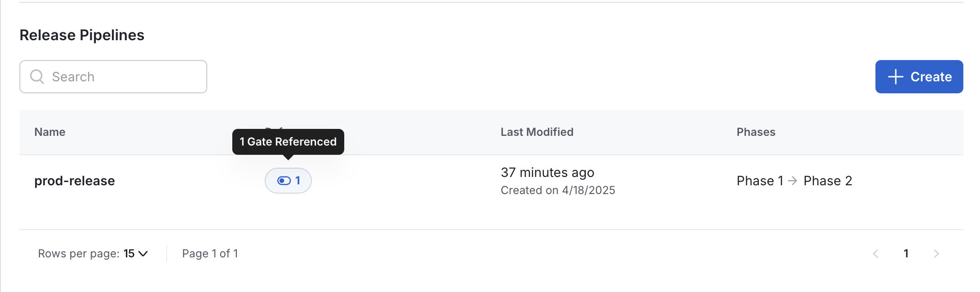Go to next page using right chevron
The image size is (980, 292).
(936, 254)
